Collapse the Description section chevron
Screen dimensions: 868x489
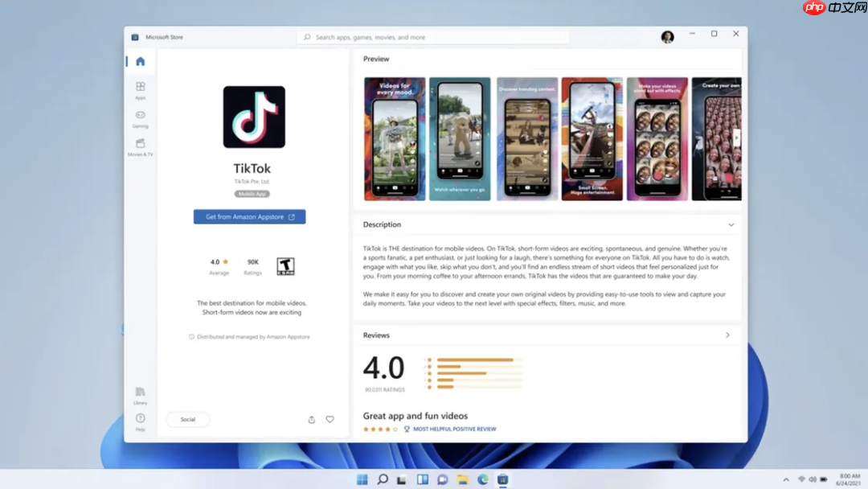[731, 224]
